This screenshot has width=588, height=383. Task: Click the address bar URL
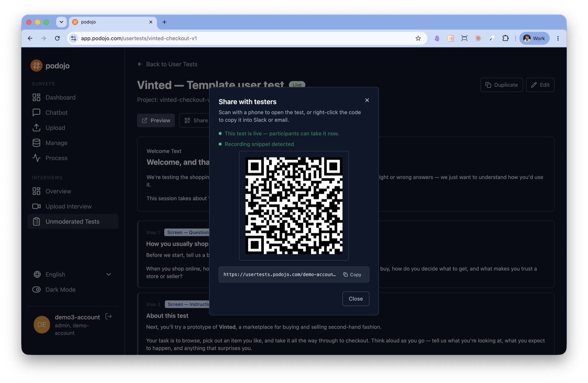pyautogui.click(x=139, y=38)
